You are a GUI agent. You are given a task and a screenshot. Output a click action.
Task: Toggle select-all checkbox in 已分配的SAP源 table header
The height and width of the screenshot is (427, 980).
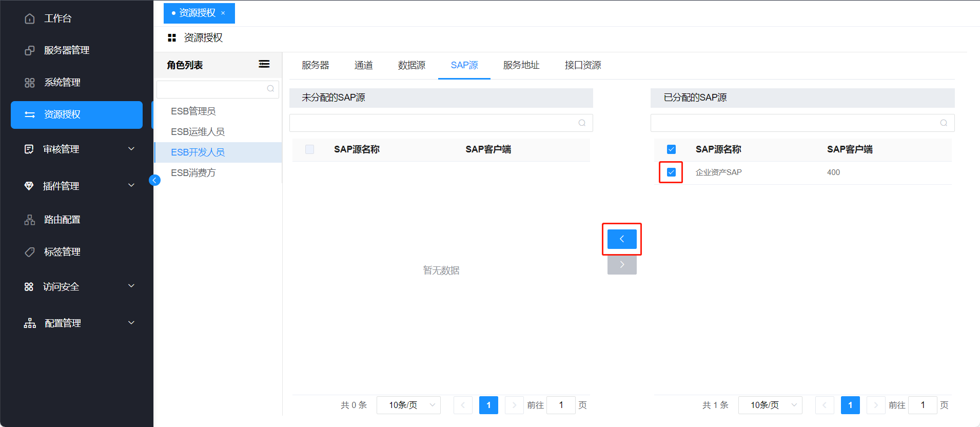click(x=671, y=149)
